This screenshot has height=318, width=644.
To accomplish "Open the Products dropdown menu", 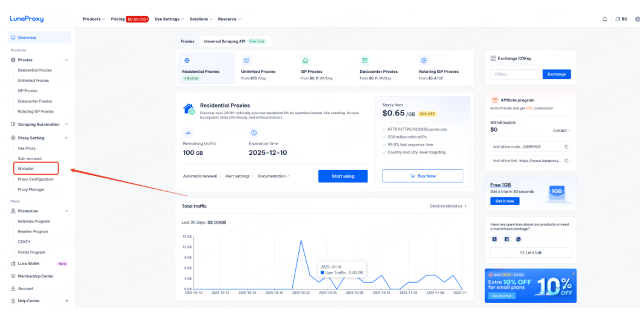I will click(93, 19).
